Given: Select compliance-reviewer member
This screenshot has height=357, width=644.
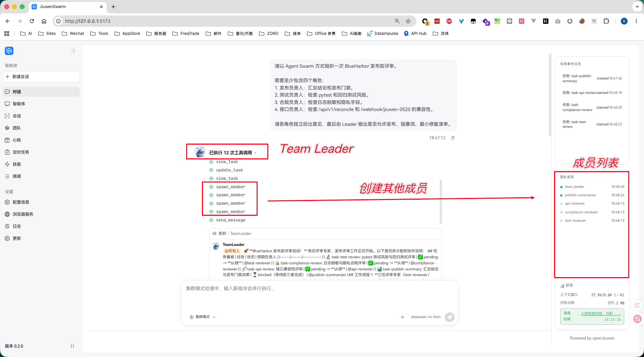Looking at the screenshot, I should tap(592, 212).
